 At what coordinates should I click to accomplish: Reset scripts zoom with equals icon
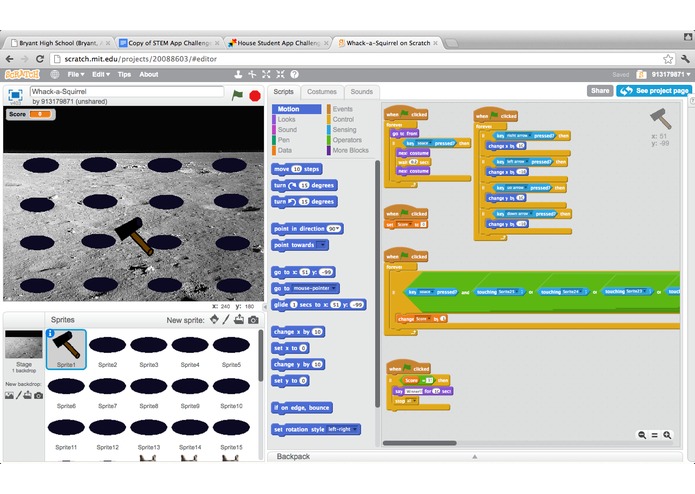pos(654,435)
